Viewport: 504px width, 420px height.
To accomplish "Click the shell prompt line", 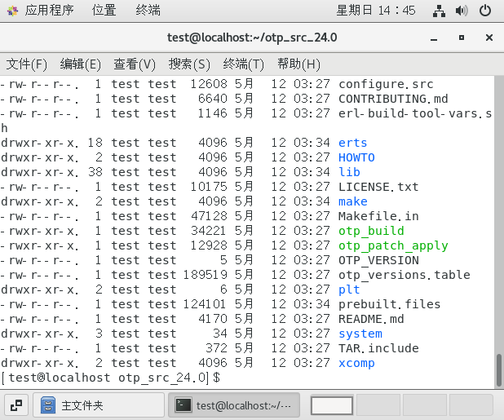I will click(x=111, y=378).
